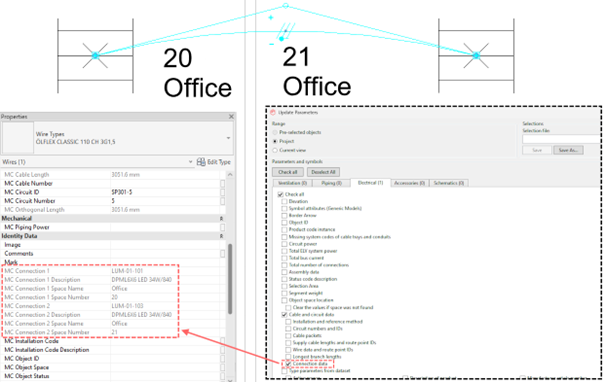Select the Project range radio button
The width and height of the screenshot is (605, 382).
point(275,141)
